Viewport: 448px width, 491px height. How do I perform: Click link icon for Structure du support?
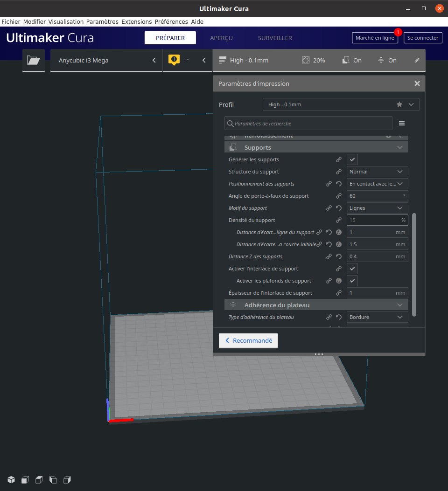tap(339, 172)
